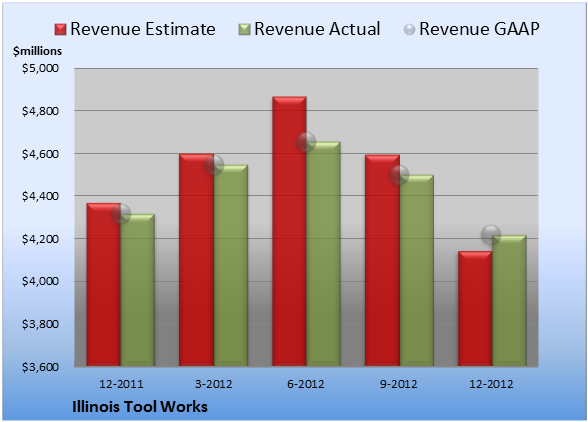The image size is (588, 422).
Task: Select the red estimate bar for 12-2011
Action: click(x=104, y=285)
